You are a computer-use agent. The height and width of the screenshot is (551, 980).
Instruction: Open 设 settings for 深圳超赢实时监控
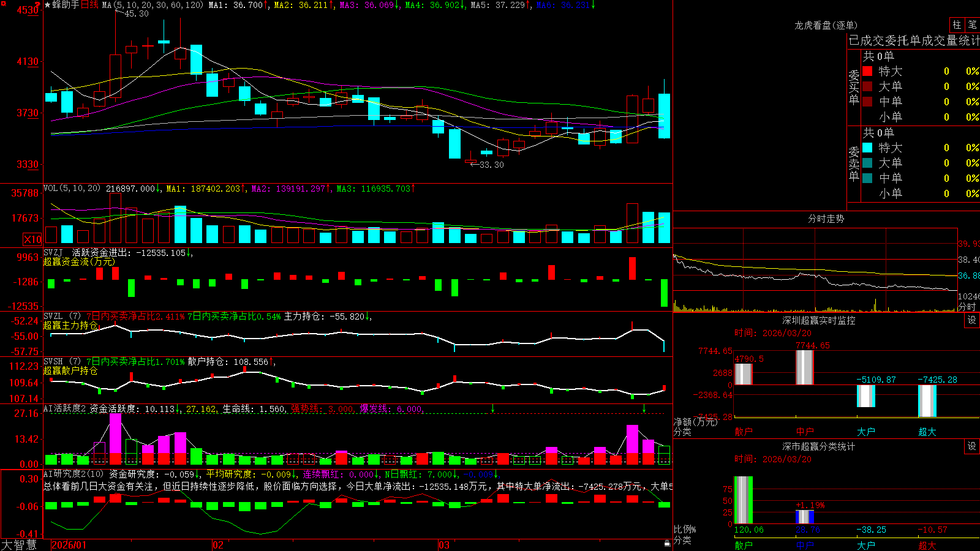[972, 320]
